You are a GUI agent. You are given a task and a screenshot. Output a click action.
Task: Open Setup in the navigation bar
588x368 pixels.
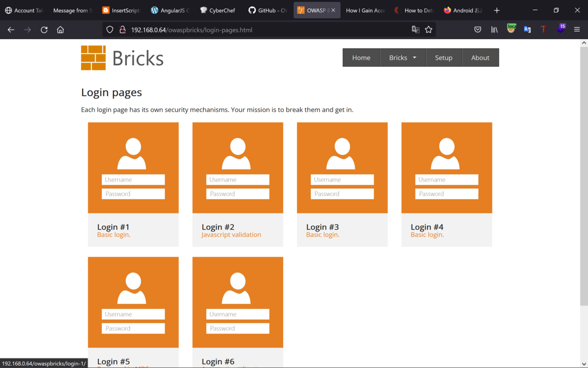443,57
